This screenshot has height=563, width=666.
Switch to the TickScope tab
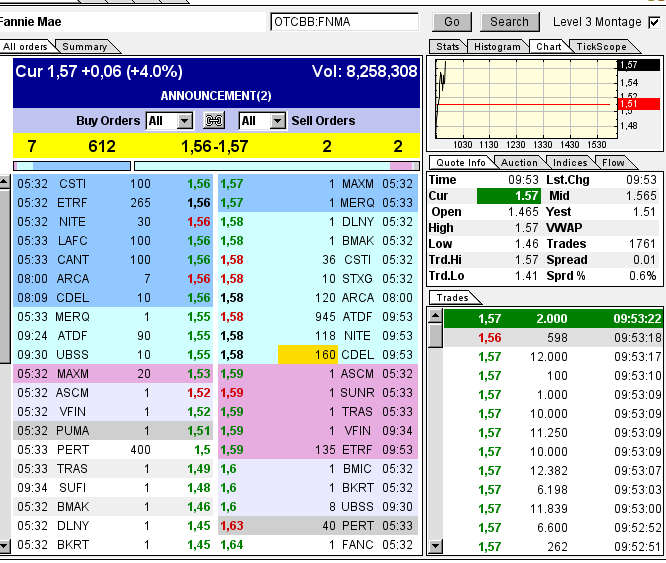(x=601, y=47)
